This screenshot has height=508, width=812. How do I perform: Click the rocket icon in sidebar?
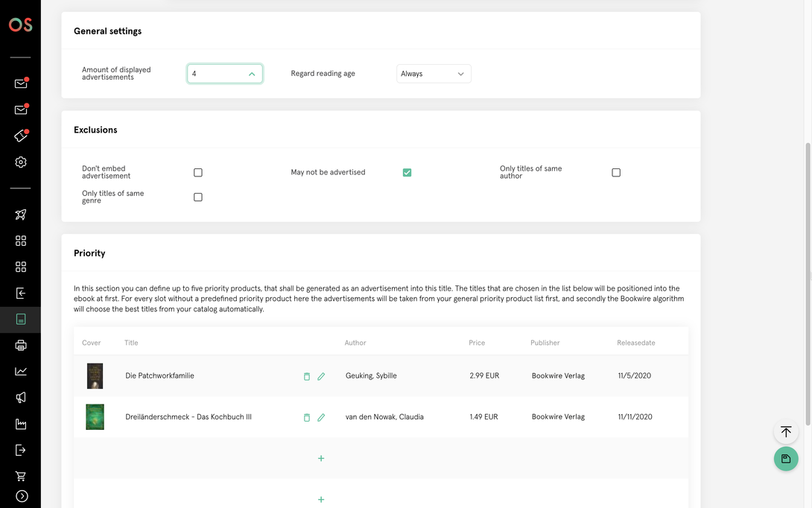coord(21,215)
